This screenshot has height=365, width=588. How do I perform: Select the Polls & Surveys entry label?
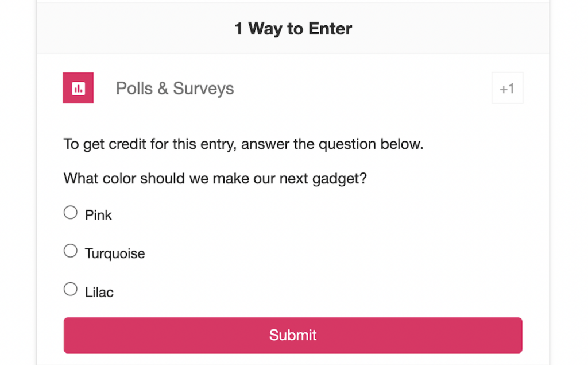click(x=175, y=88)
